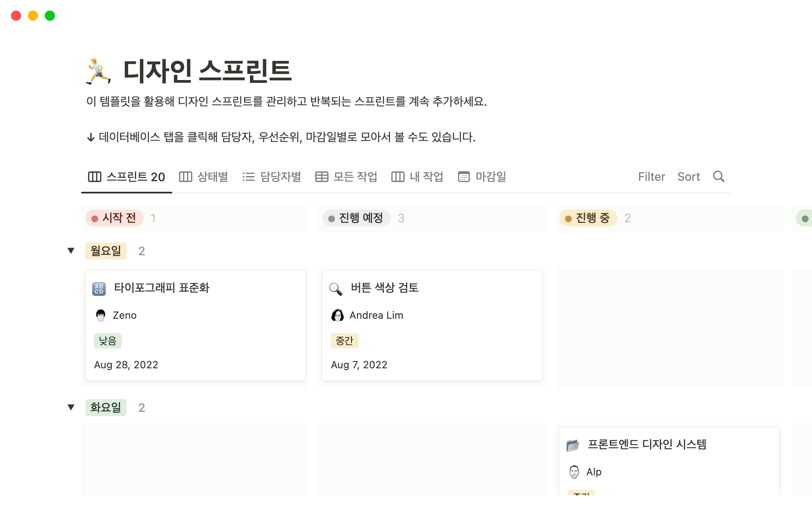The image size is (812, 508).
Task: Click Alp's avatar icon
Action: point(574,472)
